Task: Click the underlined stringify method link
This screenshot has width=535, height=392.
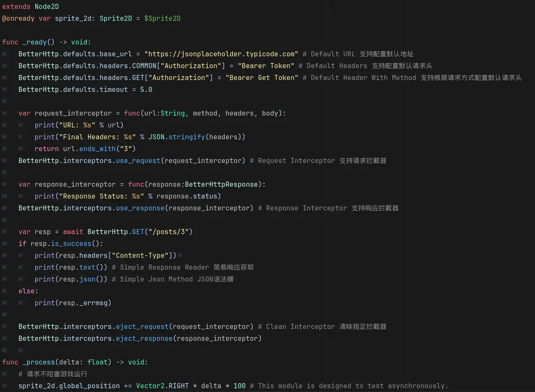Action: point(187,137)
